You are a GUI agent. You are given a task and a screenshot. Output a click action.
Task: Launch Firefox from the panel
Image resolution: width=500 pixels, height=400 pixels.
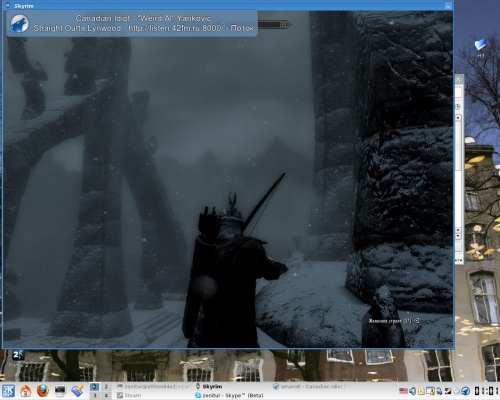(x=43, y=391)
